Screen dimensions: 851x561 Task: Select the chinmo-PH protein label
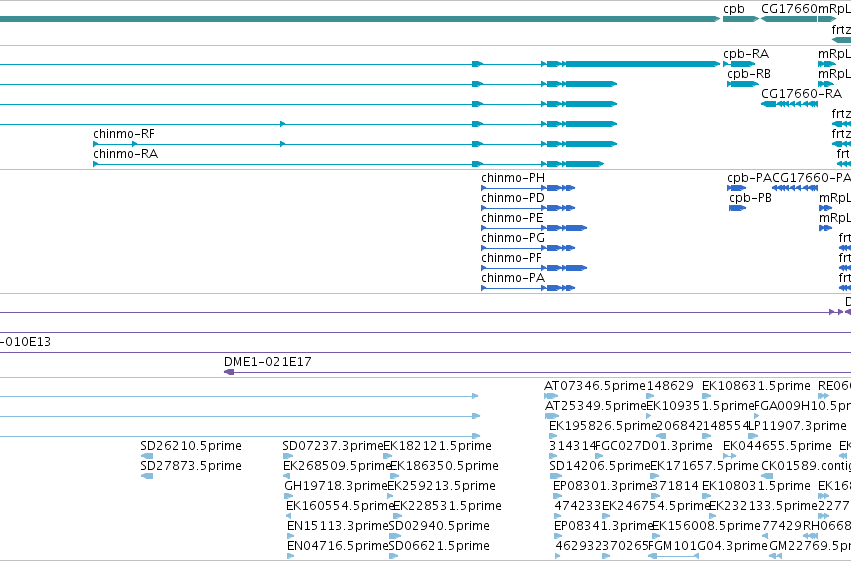[x=513, y=178]
